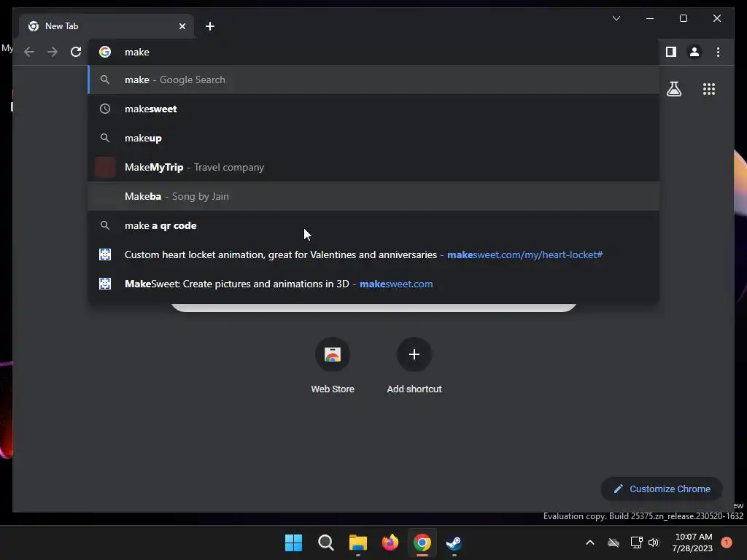Open the Windows Start menu
This screenshot has height=560, width=747.
[x=293, y=542]
